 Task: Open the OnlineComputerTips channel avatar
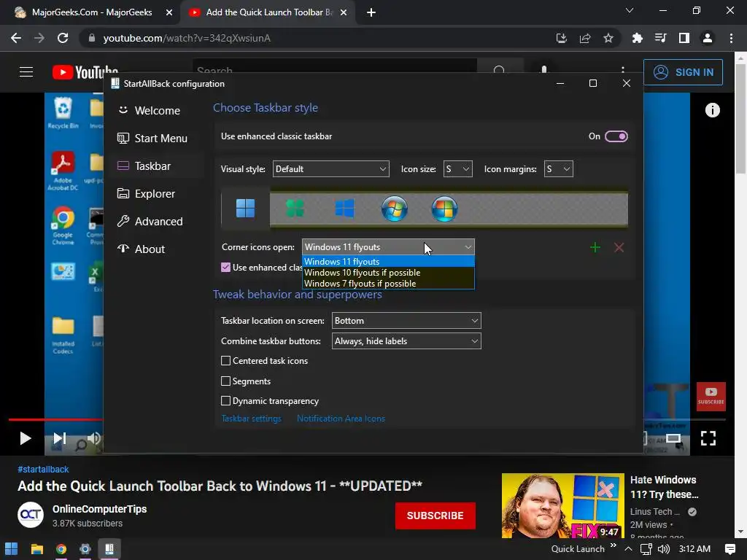(x=31, y=516)
